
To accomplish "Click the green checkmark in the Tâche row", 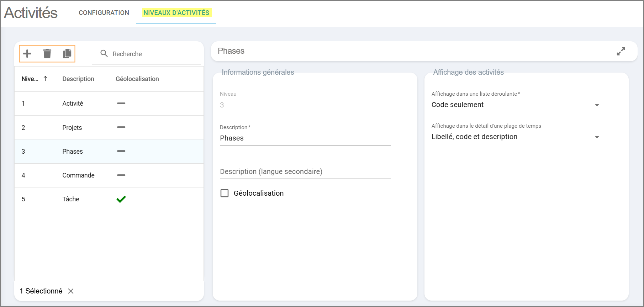I will [x=121, y=199].
